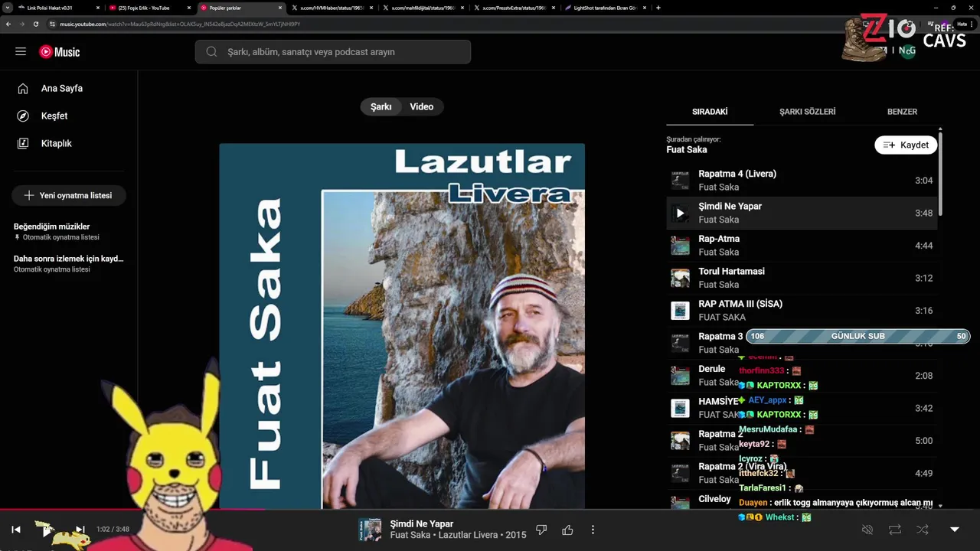Click Rap-Atma queue thumbnail

click(x=680, y=246)
